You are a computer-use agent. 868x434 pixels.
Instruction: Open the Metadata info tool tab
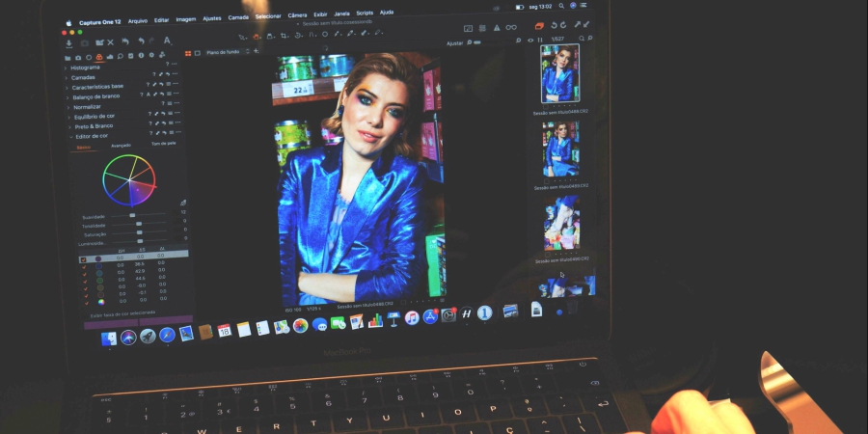pos(141,55)
